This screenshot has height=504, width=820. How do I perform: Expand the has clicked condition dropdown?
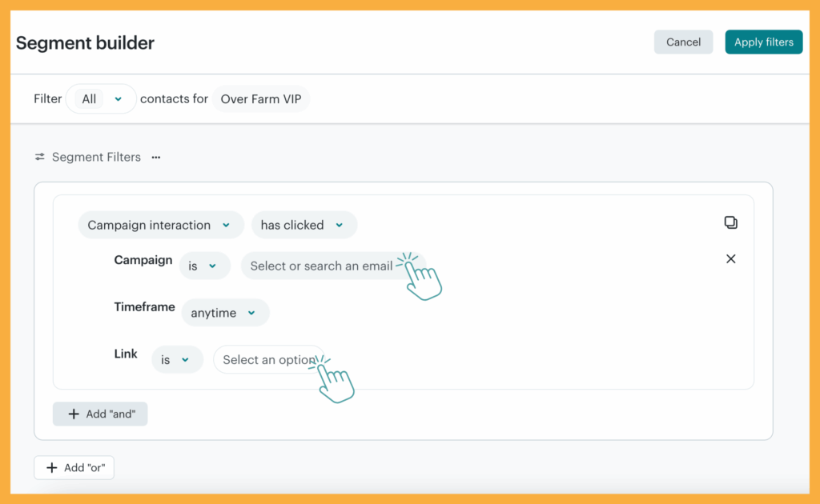tap(303, 225)
